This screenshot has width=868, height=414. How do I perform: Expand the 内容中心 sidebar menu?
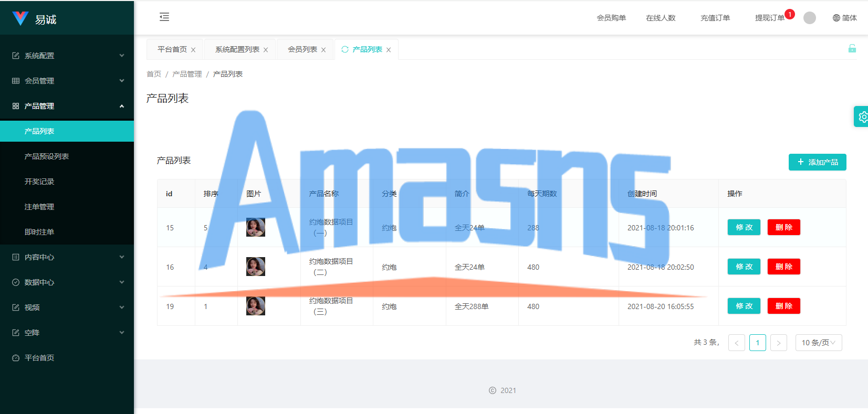(67, 257)
